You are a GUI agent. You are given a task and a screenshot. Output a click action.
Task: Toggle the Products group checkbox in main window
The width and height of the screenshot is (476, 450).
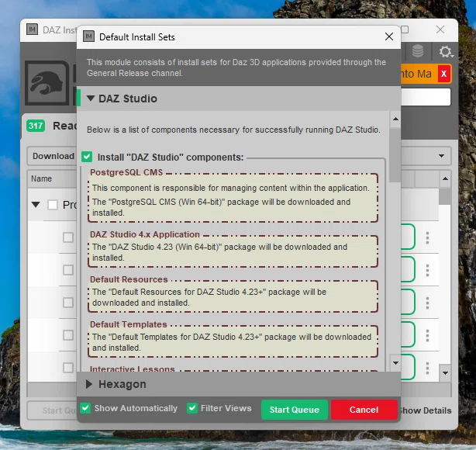pyautogui.click(x=53, y=205)
